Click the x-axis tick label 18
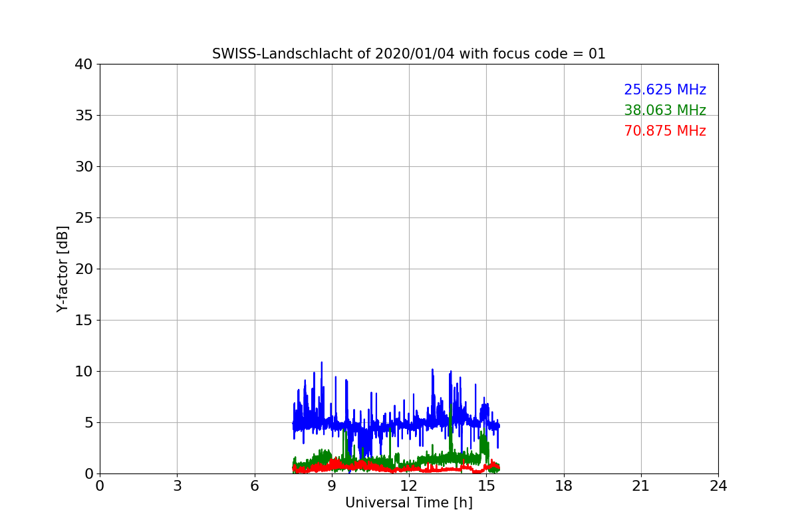This screenshot has width=798, height=532. 563,486
